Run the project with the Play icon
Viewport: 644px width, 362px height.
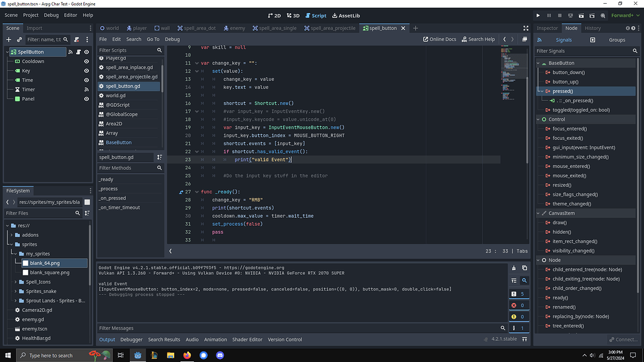[538, 16]
